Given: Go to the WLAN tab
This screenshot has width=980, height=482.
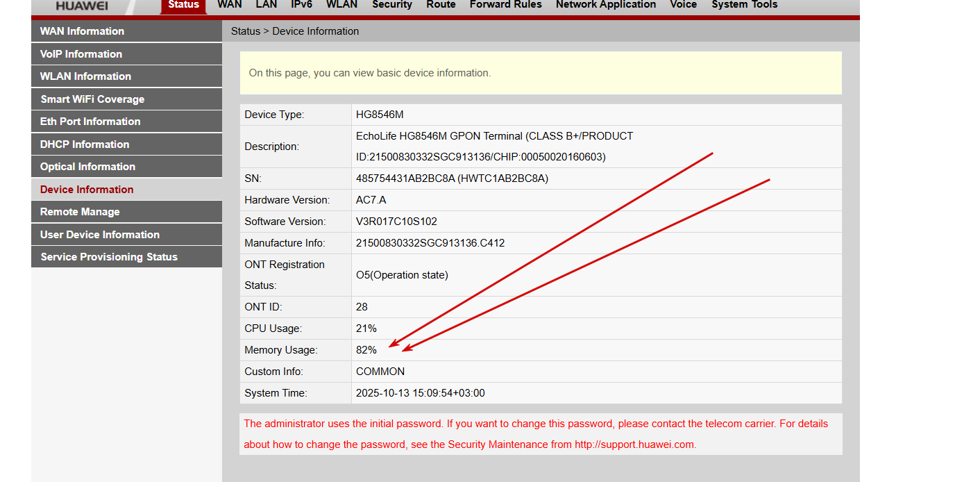Looking at the screenshot, I should 341,5.
